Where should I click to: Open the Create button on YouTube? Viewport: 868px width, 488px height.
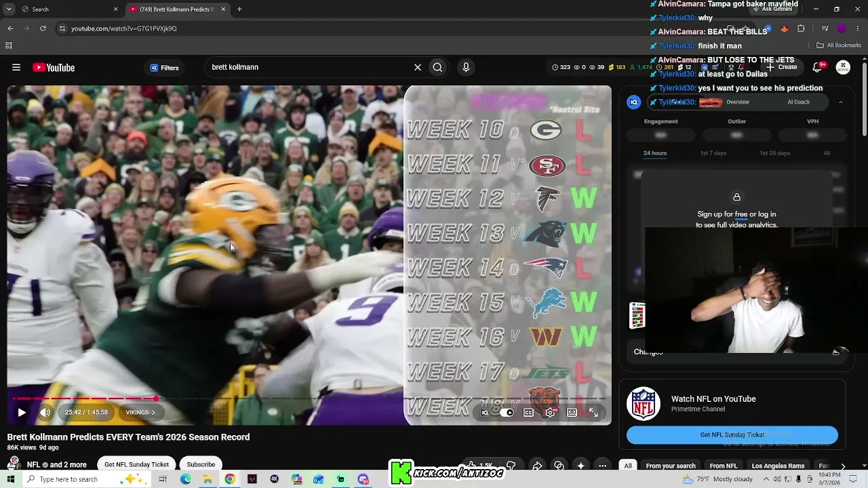tap(782, 67)
